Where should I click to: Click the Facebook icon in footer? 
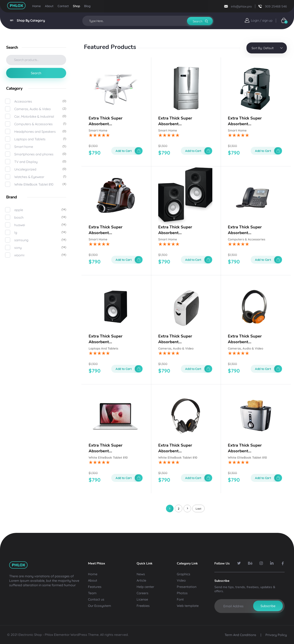click(283, 563)
